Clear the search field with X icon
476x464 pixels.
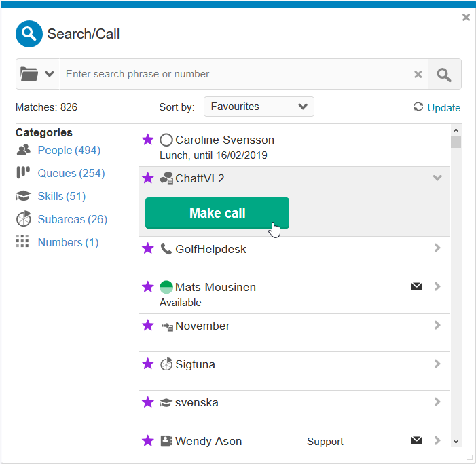[x=418, y=75]
